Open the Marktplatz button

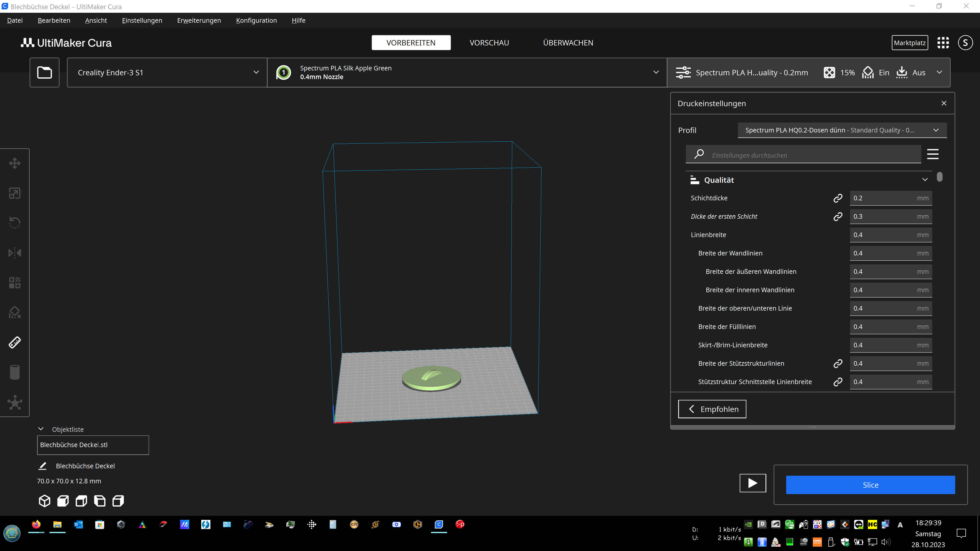pyautogui.click(x=910, y=43)
